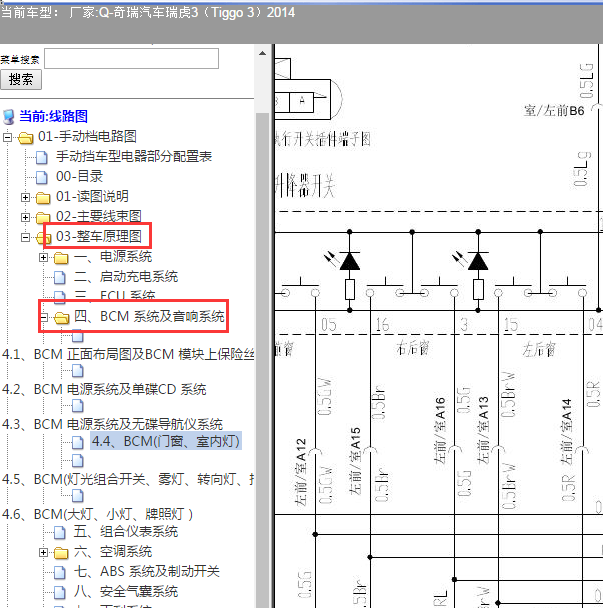This screenshot has width=603, height=608.
Task: Open 4.2 BCM 电源系统及单碟CD 系统
Action: (104, 389)
